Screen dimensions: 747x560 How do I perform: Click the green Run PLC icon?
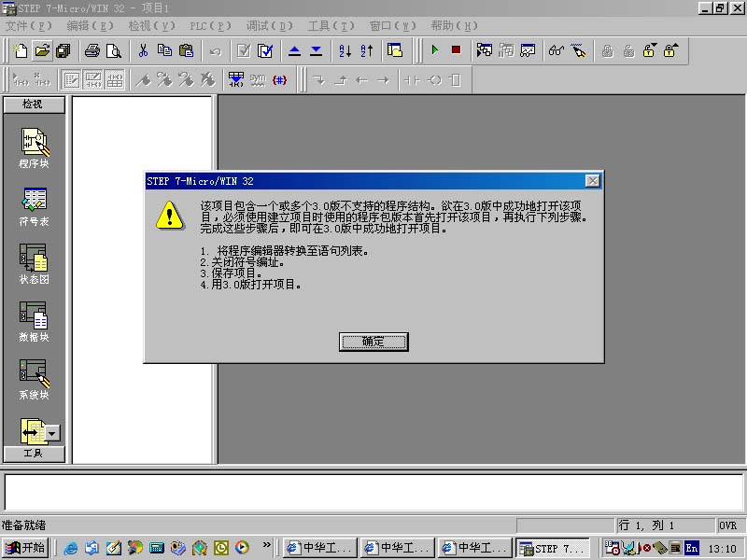pyautogui.click(x=434, y=50)
